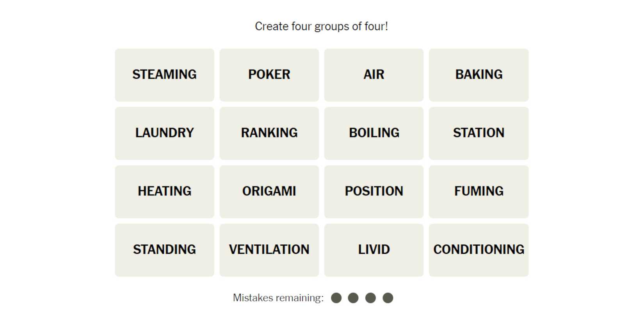Screen dimensions: 644x322
Task: Toggle the BAKING word tile
Action: [479, 75]
